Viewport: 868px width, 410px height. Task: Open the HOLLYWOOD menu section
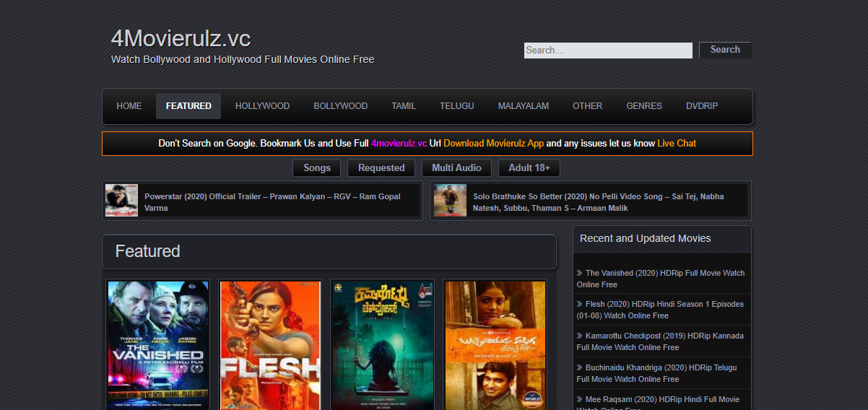[262, 106]
